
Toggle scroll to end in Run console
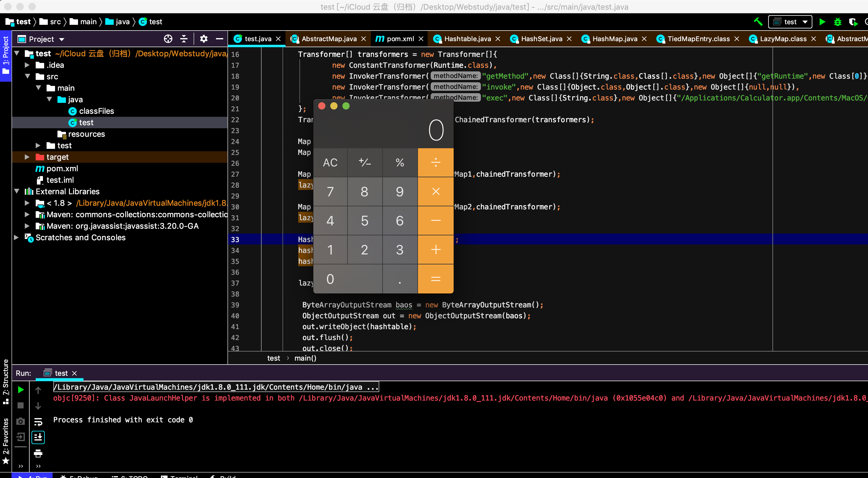[x=38, y=437]
